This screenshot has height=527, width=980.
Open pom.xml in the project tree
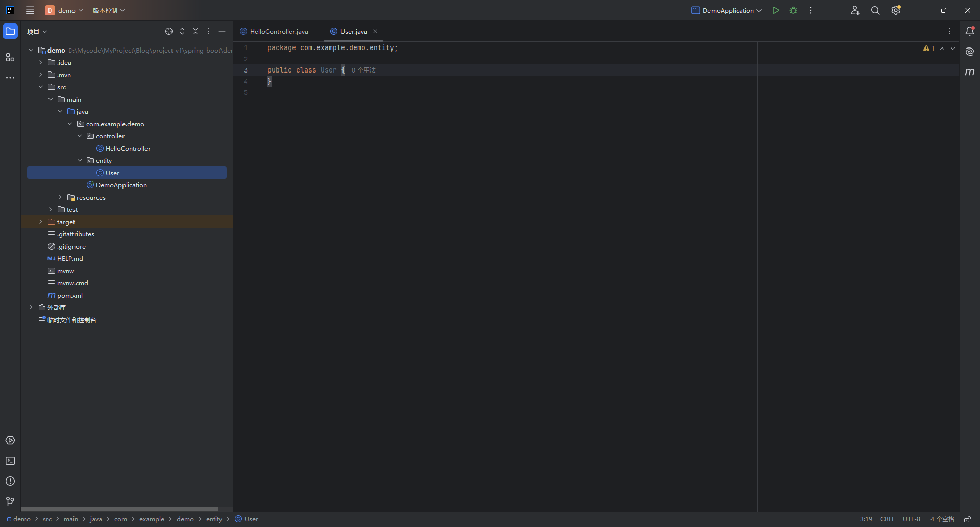(69, 295)
